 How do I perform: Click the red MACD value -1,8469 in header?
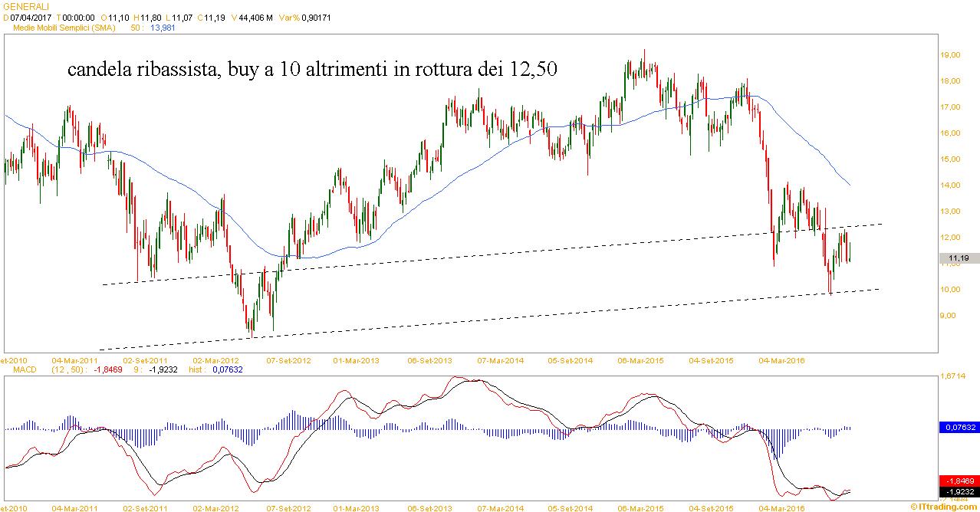tap(104, 370)
